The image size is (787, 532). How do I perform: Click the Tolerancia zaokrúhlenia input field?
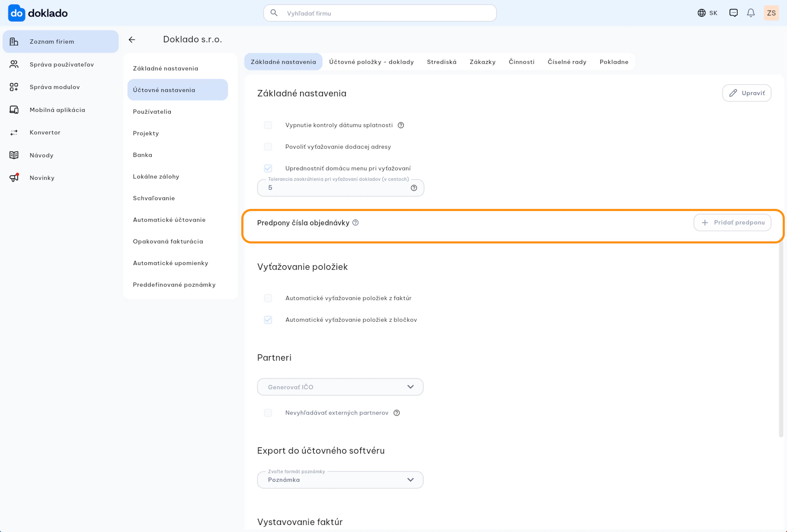(x=340, y=188)
